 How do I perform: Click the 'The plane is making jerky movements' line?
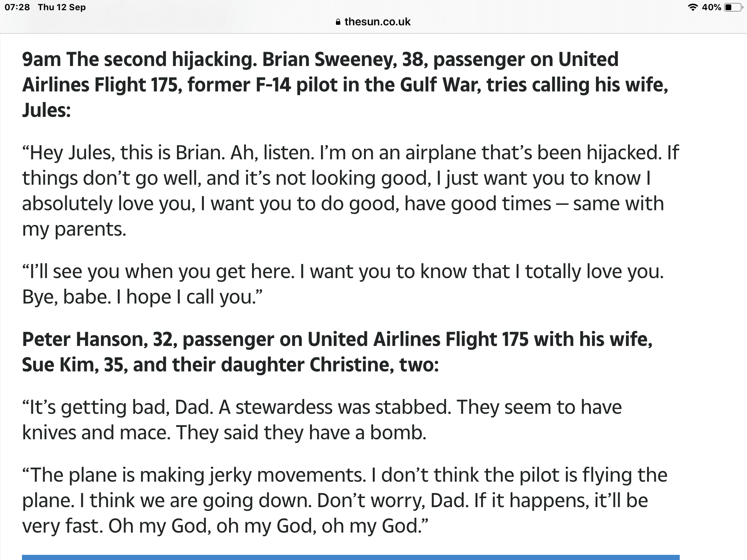click(x=345, y=475)
